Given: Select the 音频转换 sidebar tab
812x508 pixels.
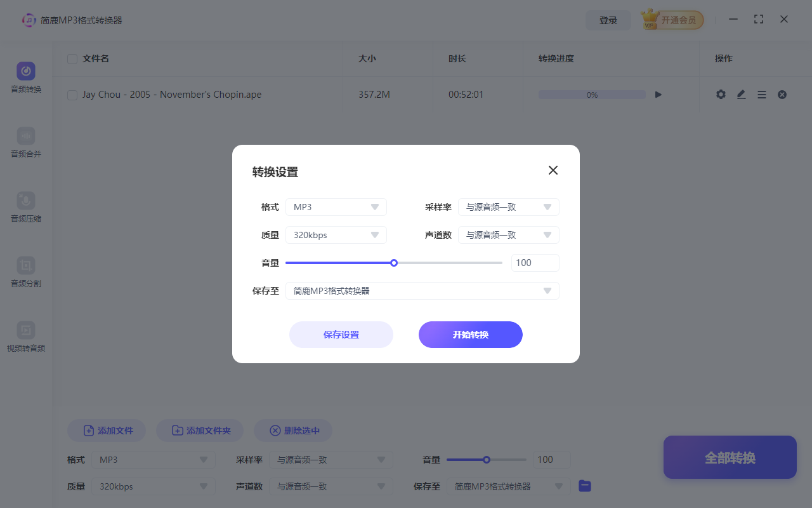Looking at the screenshot, I should 25,77.
